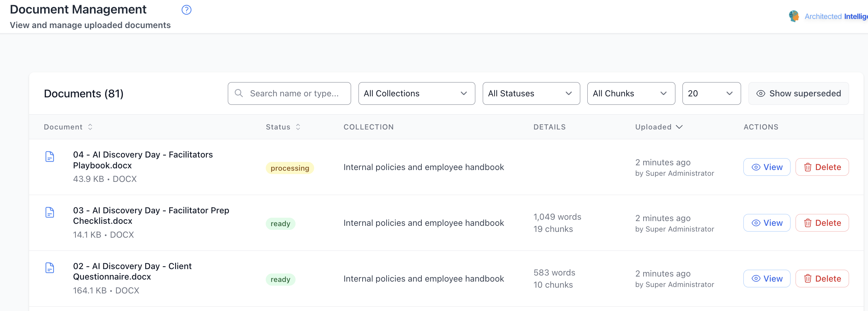
Task: View the 02 Client Questionnaire document
Action: pyautogui.click(x=767, y=279)
